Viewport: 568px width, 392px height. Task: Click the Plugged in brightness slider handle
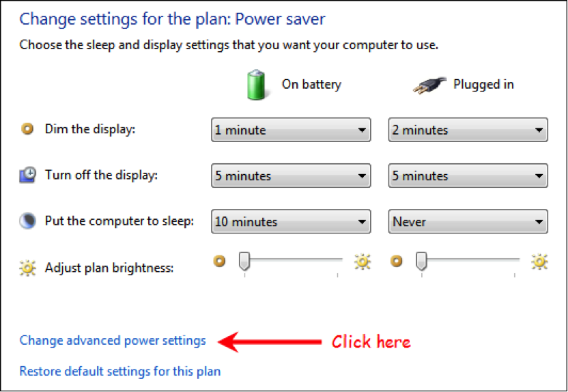421,261
